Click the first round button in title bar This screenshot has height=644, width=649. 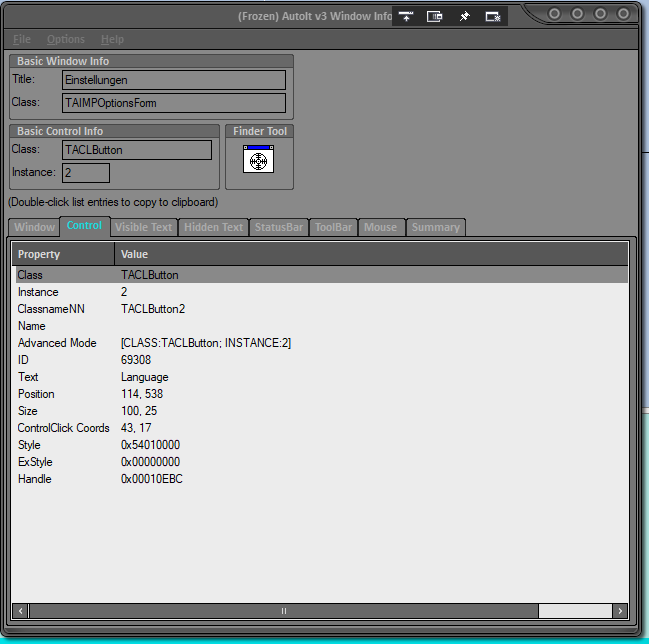click(556, 14)
